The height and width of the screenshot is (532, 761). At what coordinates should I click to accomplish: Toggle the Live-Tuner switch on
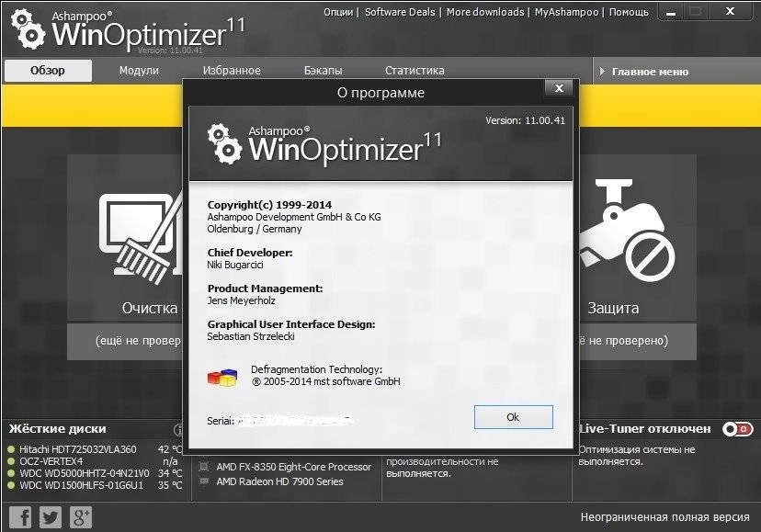coord(738,429)
